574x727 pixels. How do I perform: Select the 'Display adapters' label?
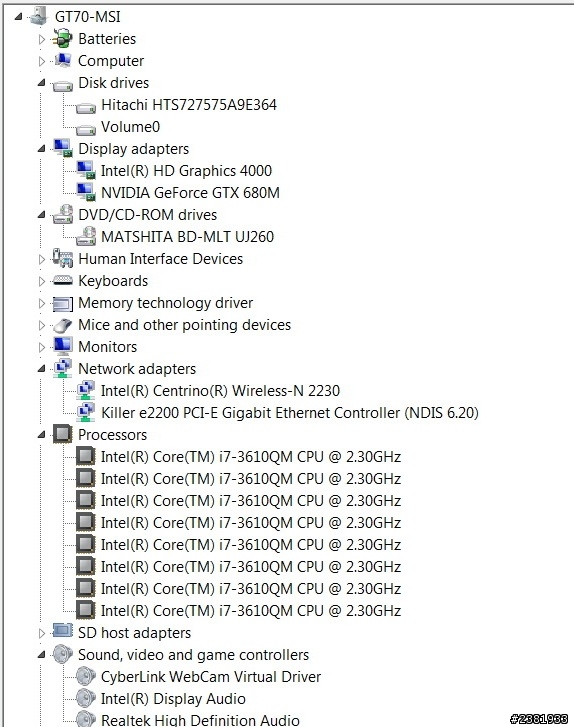coord(134,149)
